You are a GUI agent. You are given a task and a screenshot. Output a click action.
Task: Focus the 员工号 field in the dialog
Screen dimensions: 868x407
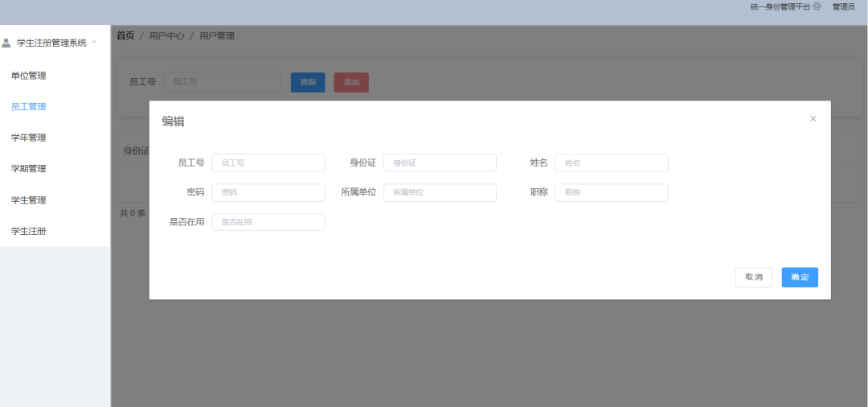[268, 162]
